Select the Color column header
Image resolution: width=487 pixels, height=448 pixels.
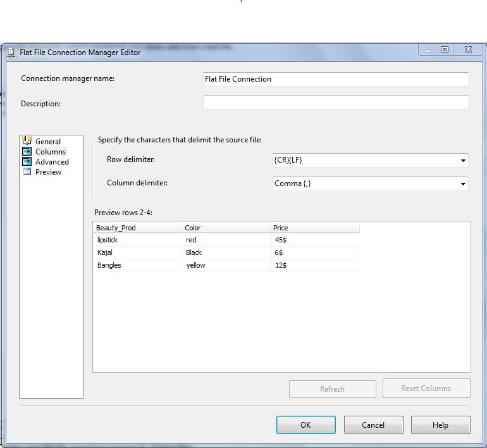226,228
